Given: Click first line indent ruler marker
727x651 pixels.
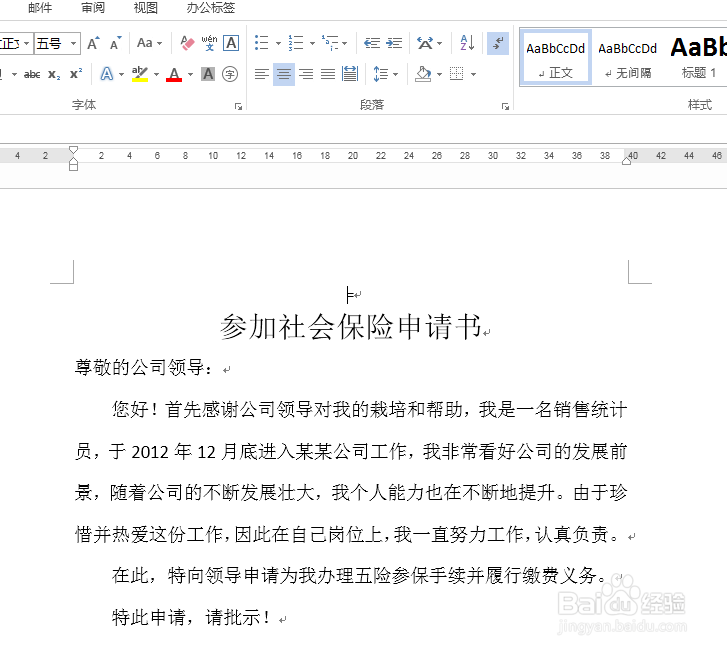Looking at the screenshot, I should tap(73, 150).
